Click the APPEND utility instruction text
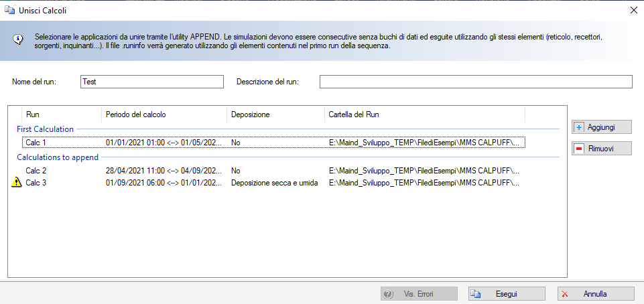 (x=318, y=41)
